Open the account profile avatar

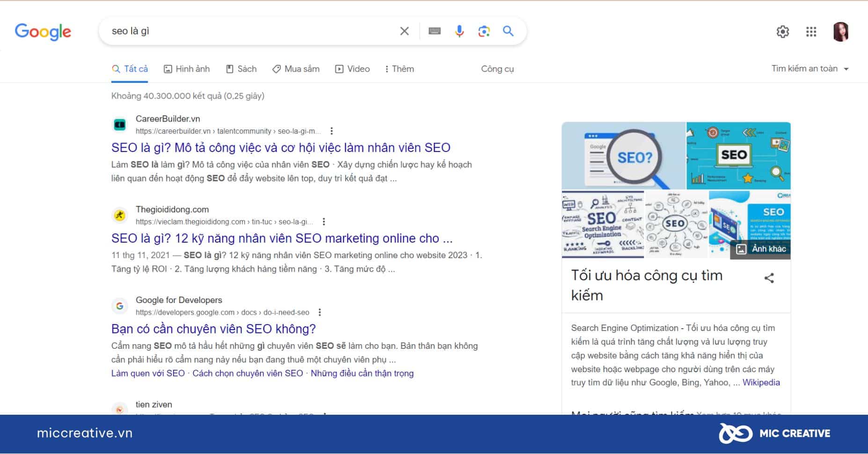pyautogui.click(x=840, y=32)
